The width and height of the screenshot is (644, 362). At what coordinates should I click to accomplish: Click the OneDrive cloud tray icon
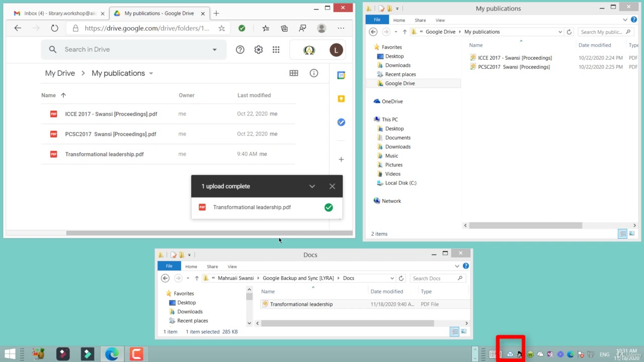(x=540, y=354)
